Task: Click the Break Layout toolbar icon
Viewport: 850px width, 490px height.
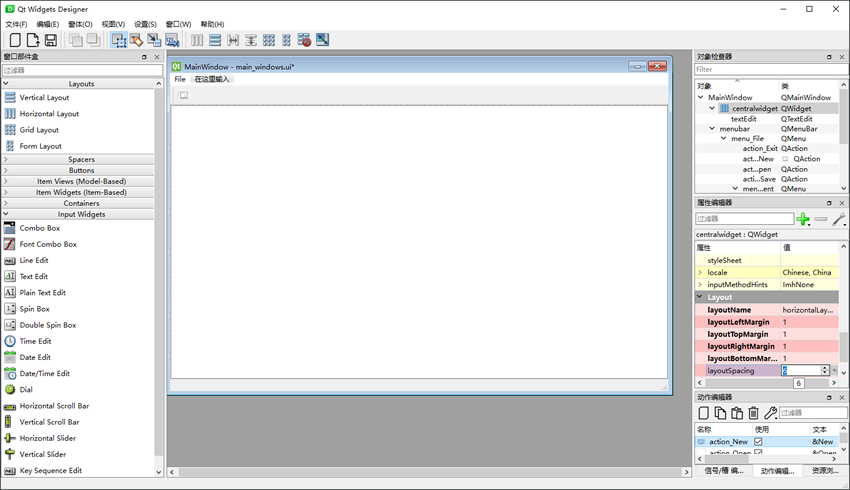Action: pos(304,40)
